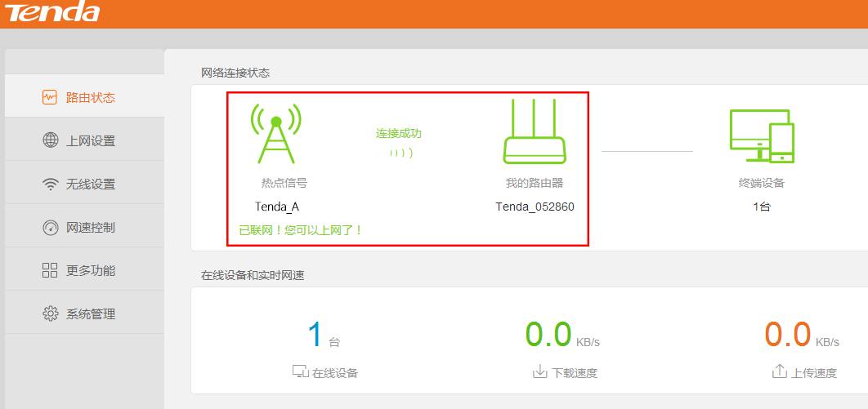Click the green router icon
Image resolution: width=868 pixels, height=409 pixels.
pyautogui.click(x=535, y=131)
